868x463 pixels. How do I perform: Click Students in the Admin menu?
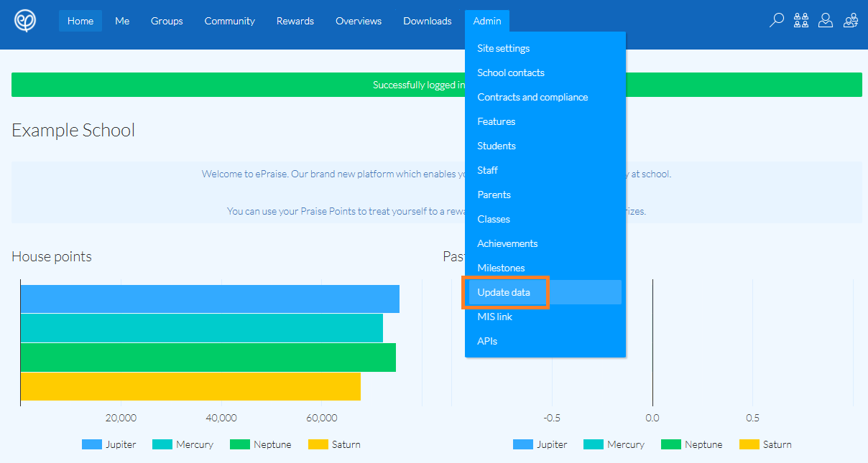(x=496, y=146)
